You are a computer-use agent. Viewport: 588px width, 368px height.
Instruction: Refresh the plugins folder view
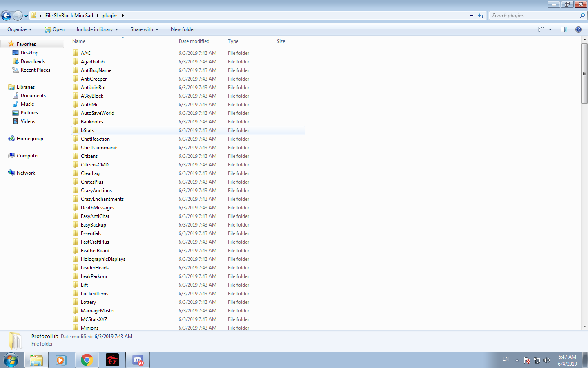[481, 16]
